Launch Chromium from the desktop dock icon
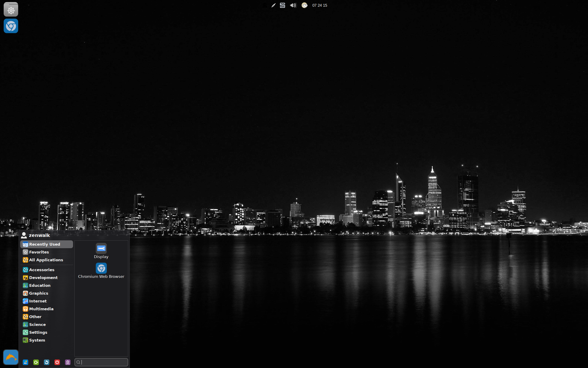Screen dimensions: 588x368 coord(11,26)
